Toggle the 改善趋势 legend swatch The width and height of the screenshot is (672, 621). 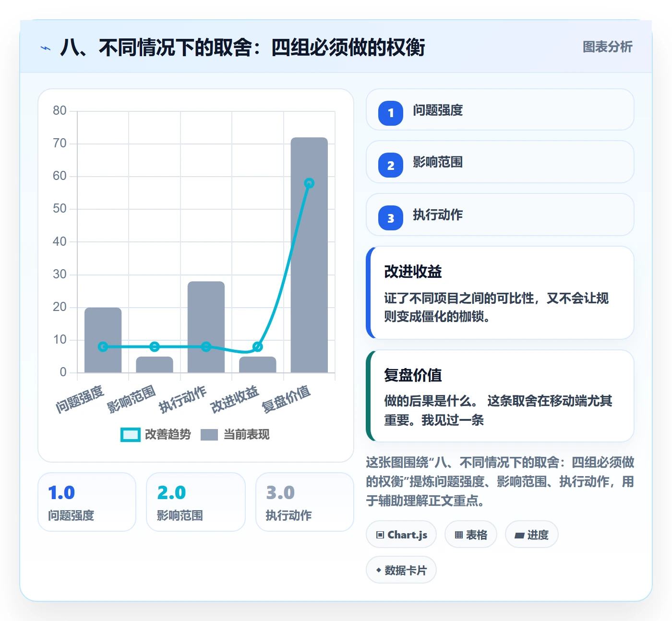tap(130, 435)
